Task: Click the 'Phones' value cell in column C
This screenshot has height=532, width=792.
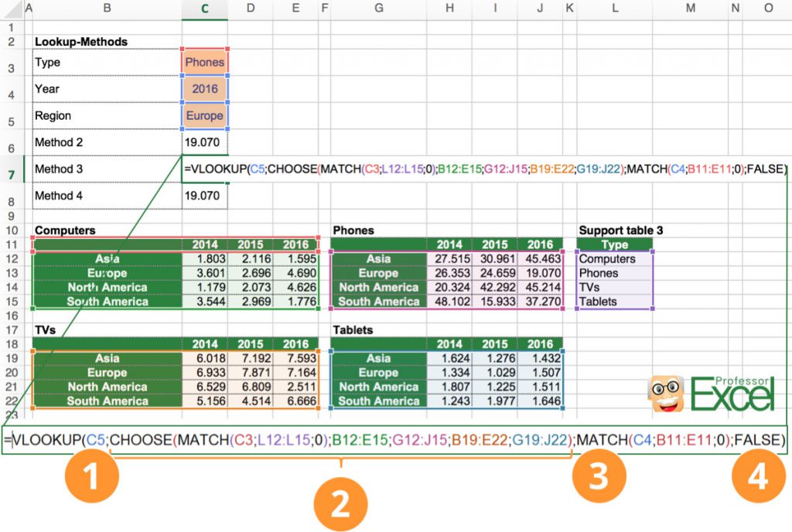Action: [204, 62]
